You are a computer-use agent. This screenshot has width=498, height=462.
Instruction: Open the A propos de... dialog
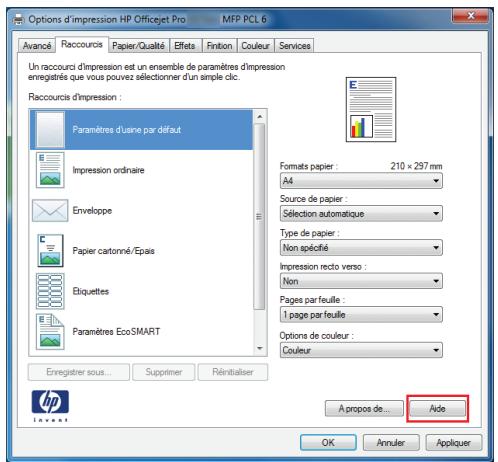tap(364, 409)
